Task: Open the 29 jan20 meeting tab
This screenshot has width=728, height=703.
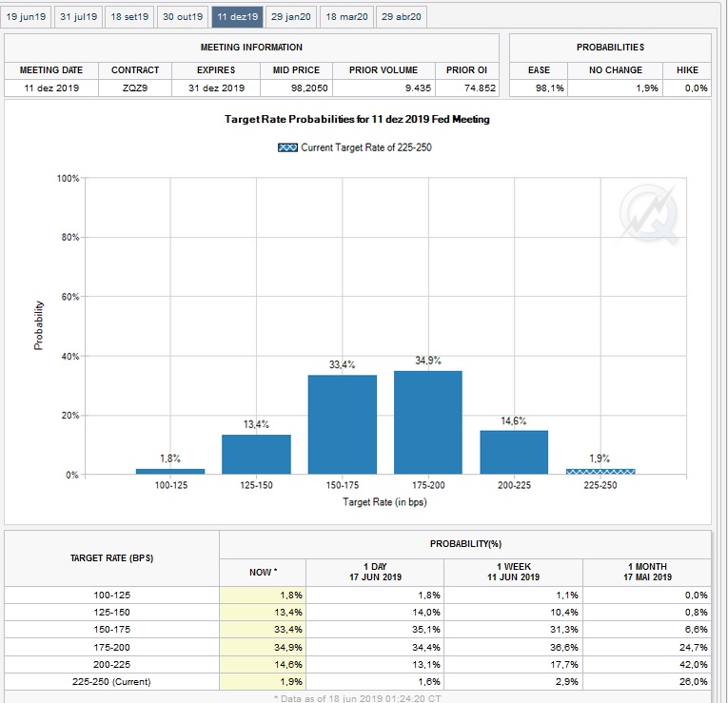Action: pos(290,17)
